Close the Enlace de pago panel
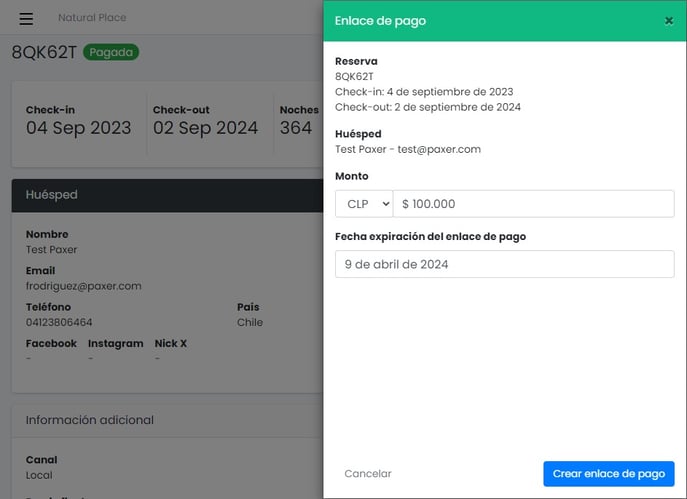Screen dimensions: 687x499 pyautogui.click(x=669, y=21)
